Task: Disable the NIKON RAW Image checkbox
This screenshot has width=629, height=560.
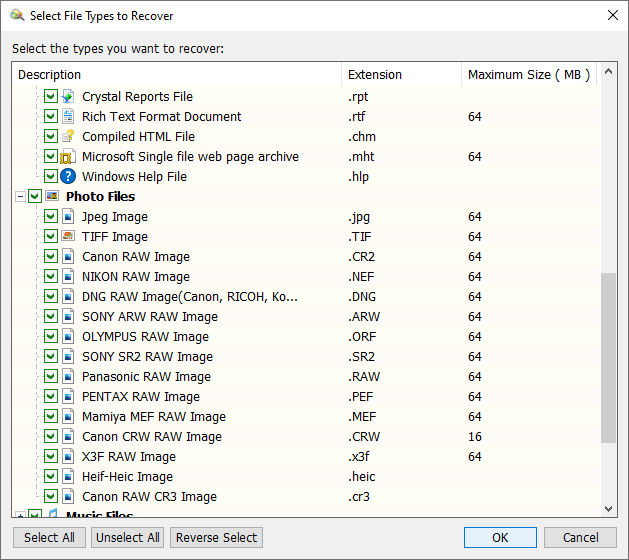Action: tap(51, 276)
